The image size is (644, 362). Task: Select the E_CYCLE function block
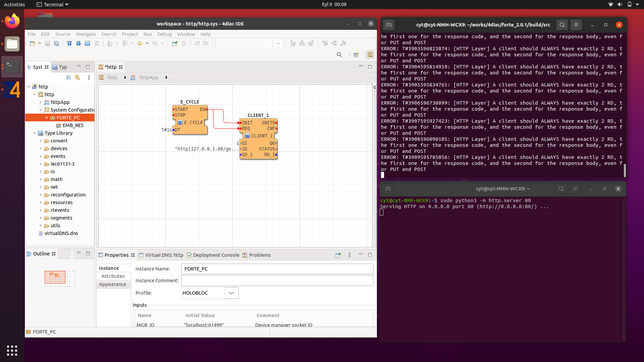pyautogui.click(x=190, y=120)
